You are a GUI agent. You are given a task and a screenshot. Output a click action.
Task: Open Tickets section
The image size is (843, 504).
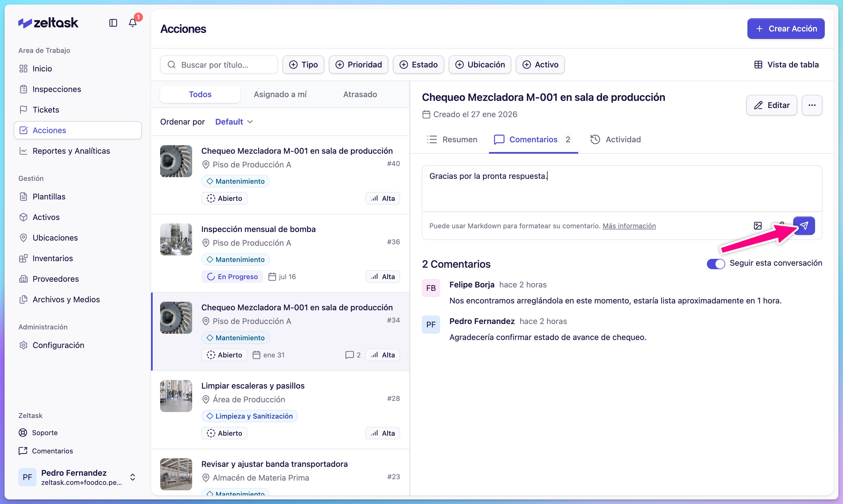77,110
